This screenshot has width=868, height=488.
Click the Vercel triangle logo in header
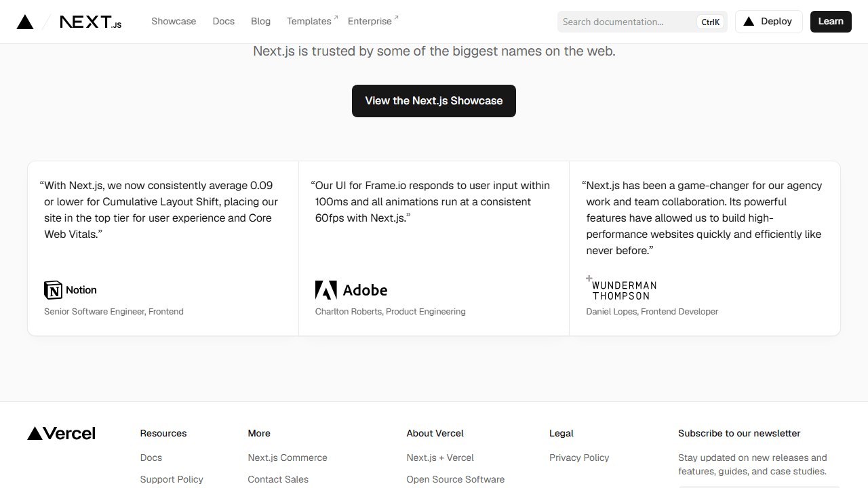[25, 22]
